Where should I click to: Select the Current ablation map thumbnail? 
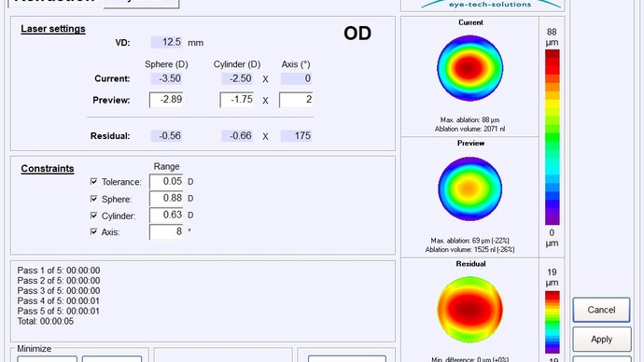click(469, 68)
